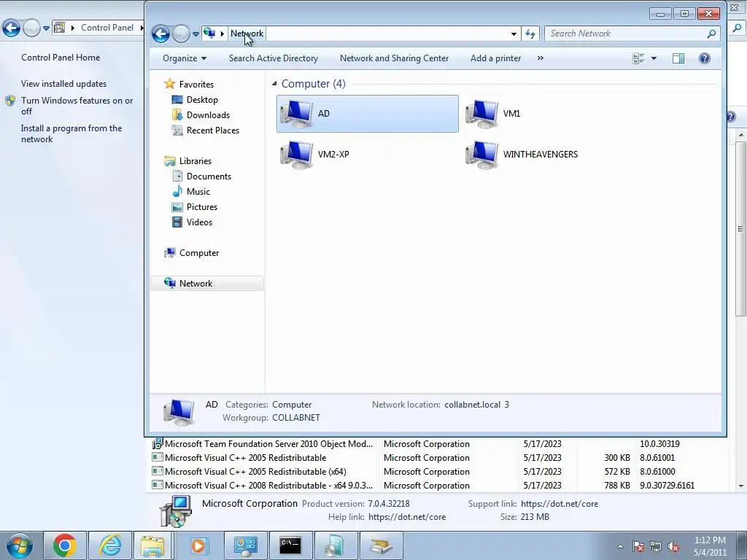Expand the address bar history dropdown
The image size is (747, 560).
pos(514,34)
